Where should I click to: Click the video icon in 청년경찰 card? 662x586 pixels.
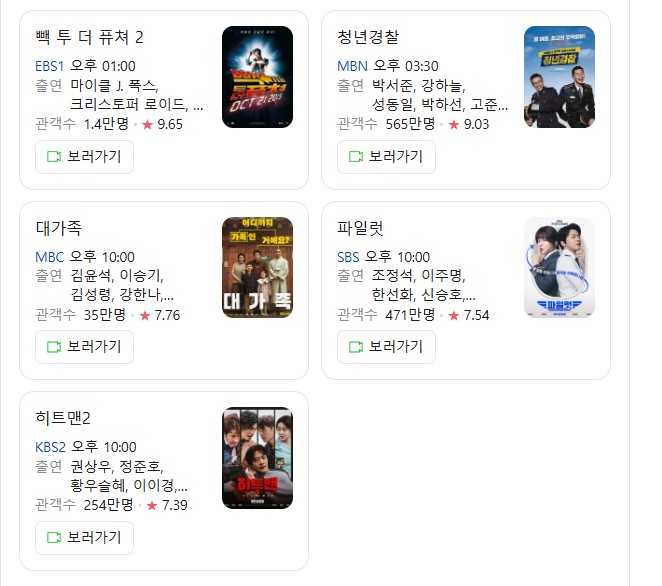[356, 157]
